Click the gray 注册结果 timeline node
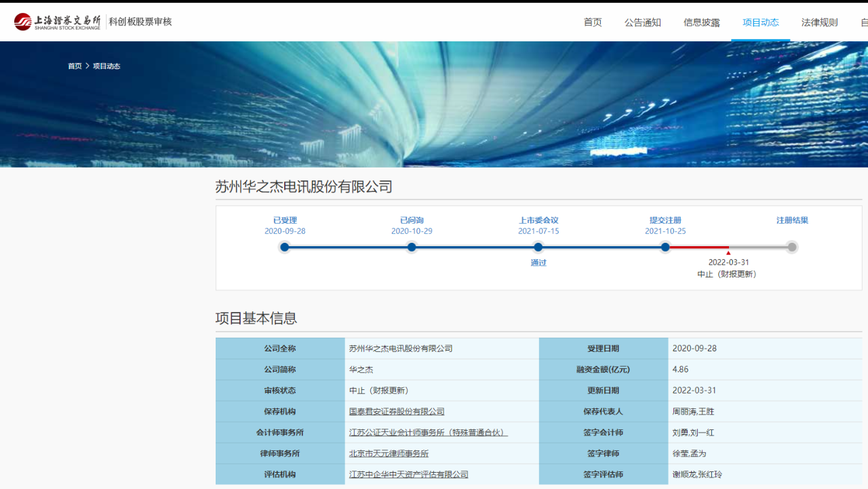 [791, 247]
